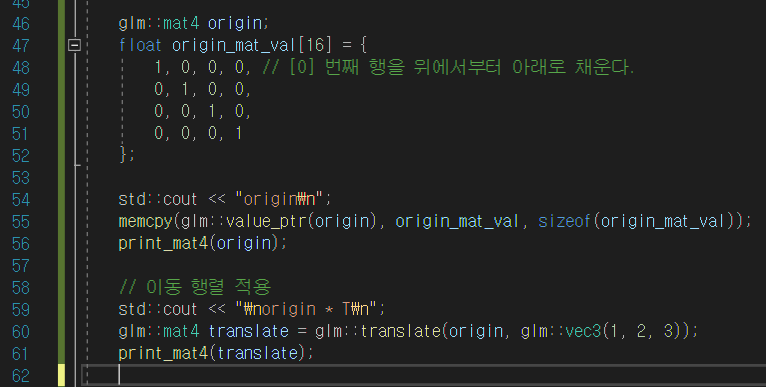Click 'float origin_mat_val[16]' array declaration
The width and height of the screenshot is (766, 387).
(x=225, y=45)
